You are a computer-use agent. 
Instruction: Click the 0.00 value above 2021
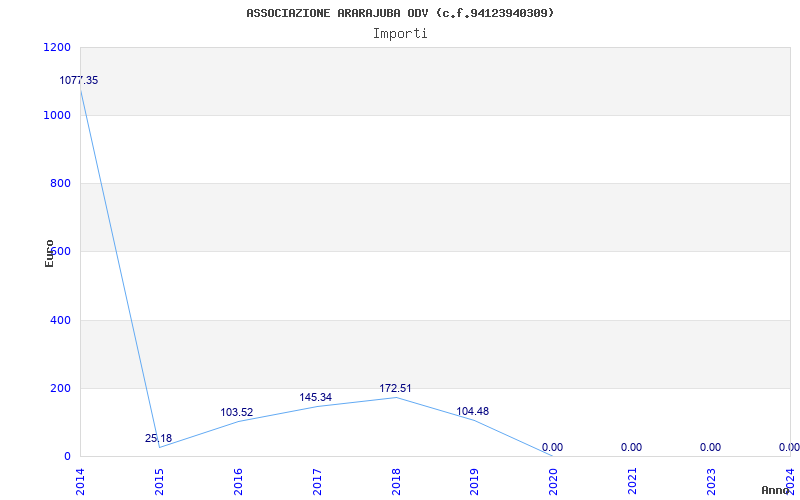point(631,447)
